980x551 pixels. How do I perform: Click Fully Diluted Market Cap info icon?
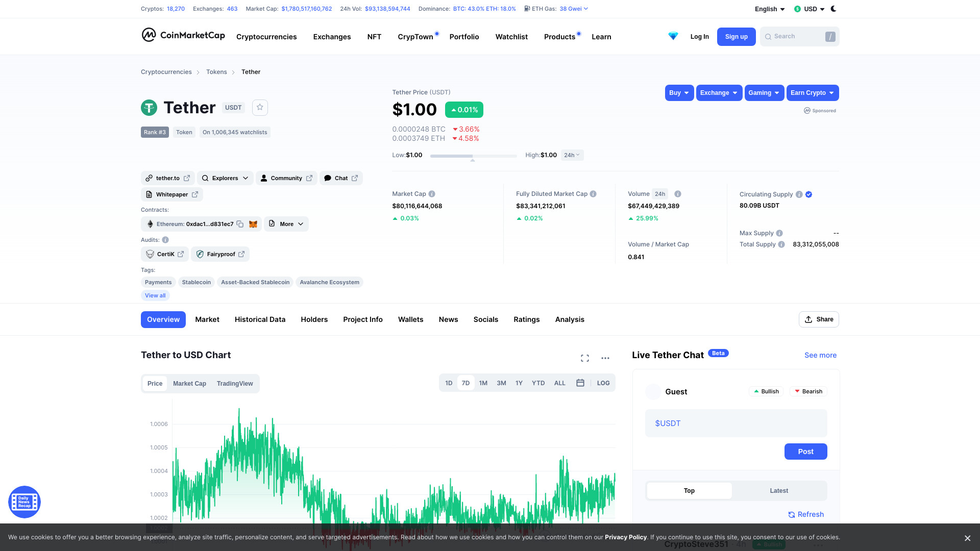tap(593, 194)
